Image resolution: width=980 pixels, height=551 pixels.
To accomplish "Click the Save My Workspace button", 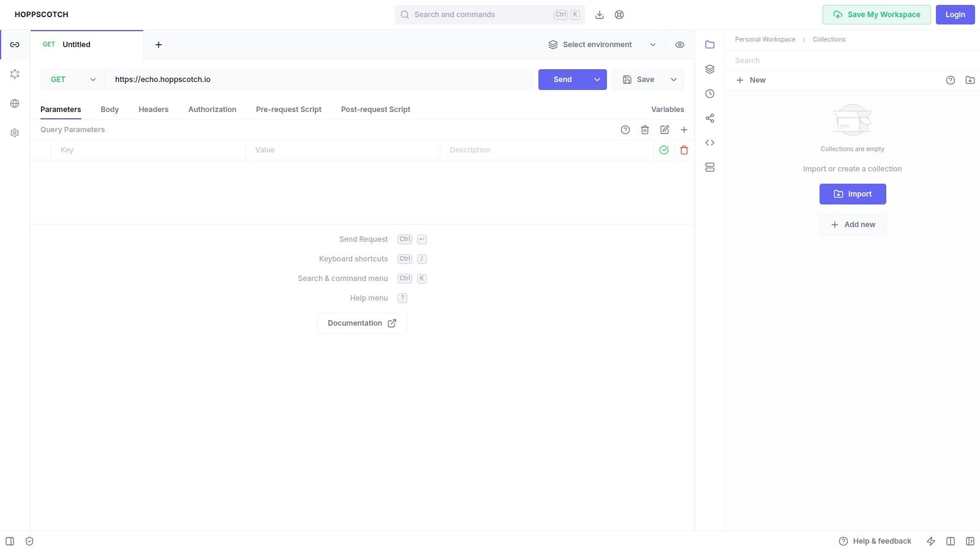I will tap(876, 14).
